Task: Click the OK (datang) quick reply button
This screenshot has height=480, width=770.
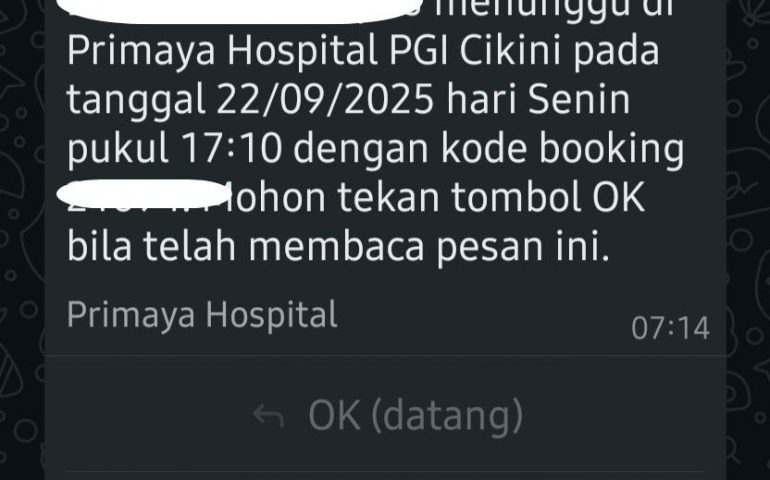Action: pyautogui.click(x=385, y=414)
